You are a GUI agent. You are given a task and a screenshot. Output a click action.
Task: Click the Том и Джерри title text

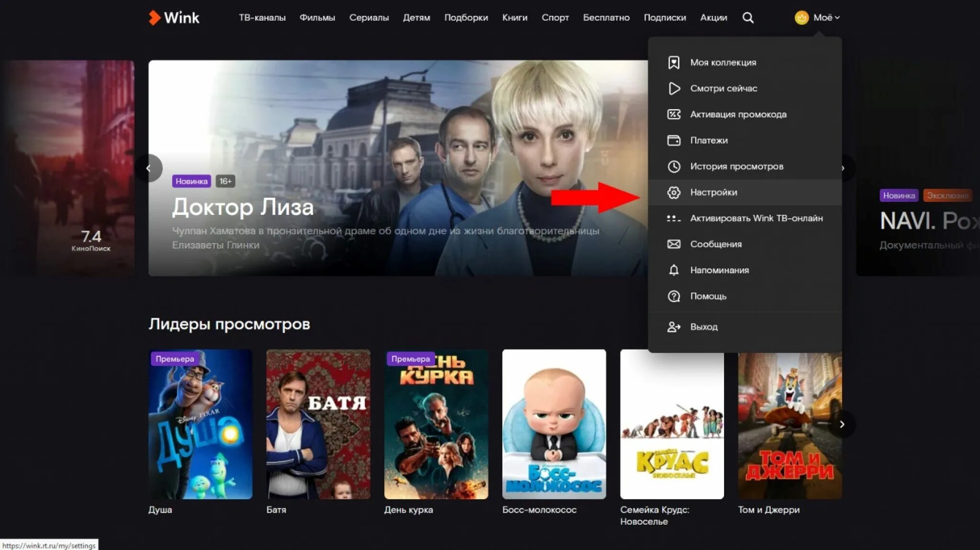click(768, 510)
